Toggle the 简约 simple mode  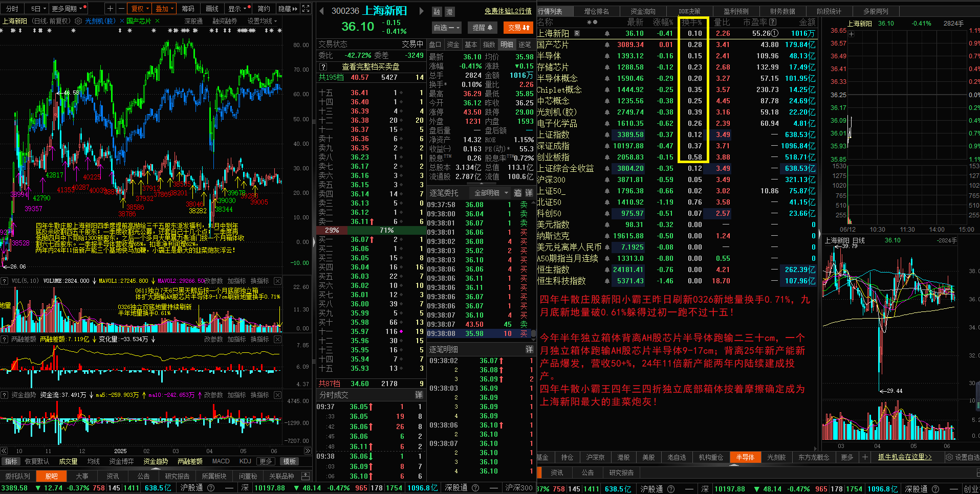[x=264, y=9]
